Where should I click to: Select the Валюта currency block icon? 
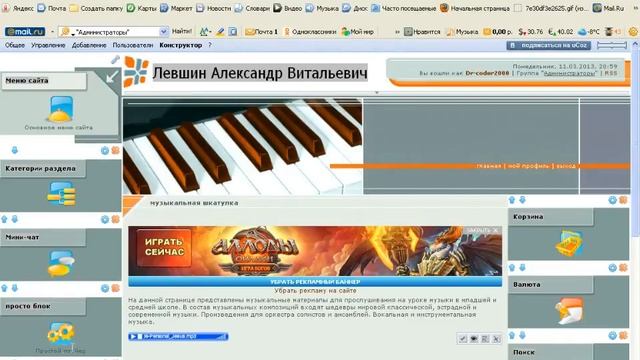click(x=569, y=311)
